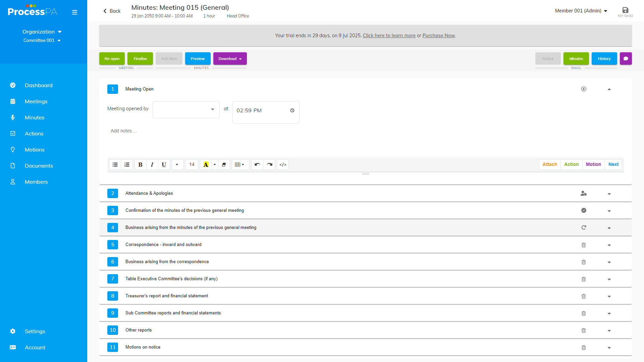The height and width of the screenshot is (362, 644).
Task: Click the attendance people icon on item 2
Action: (584, 193)
